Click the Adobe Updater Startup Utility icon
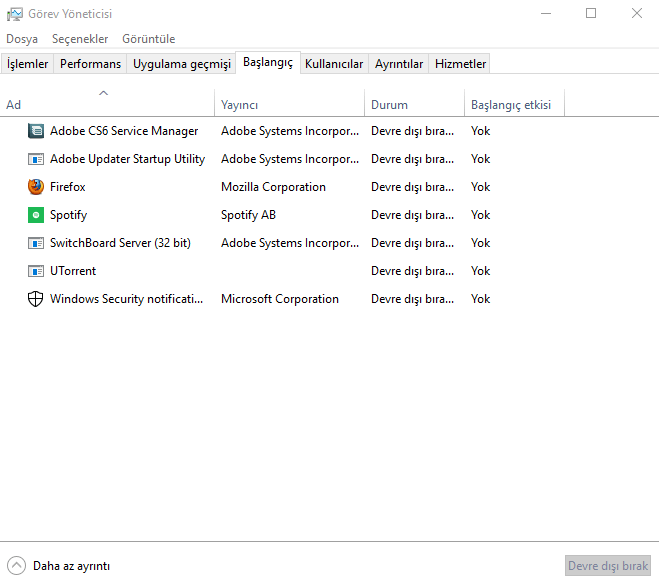The height and width of the screenshot is (588, 659). pyautogui.click(x=36, y=159)
